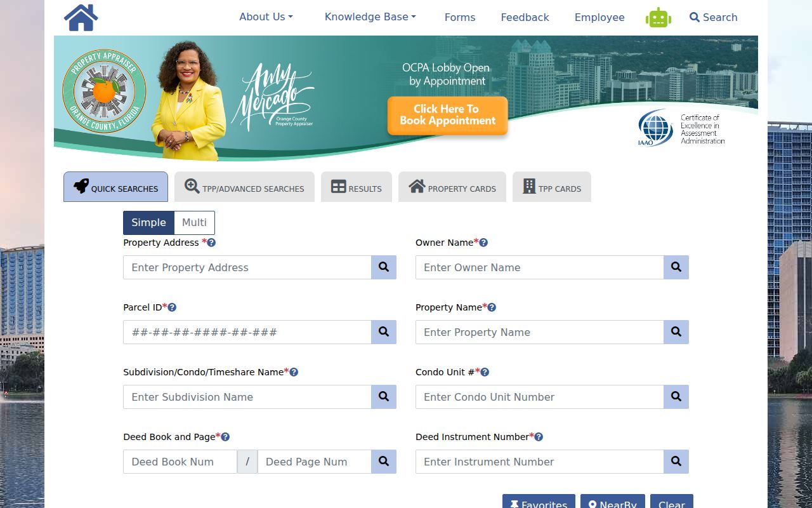Click the Subdivision Name search magnifier

384,397
